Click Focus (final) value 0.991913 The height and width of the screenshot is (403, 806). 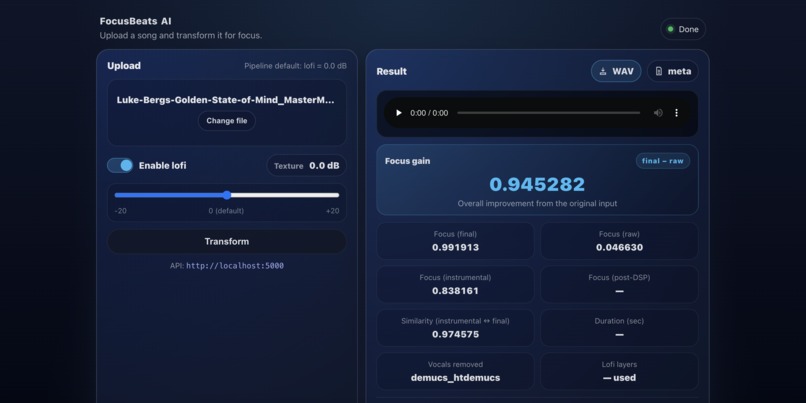point(455,247)
